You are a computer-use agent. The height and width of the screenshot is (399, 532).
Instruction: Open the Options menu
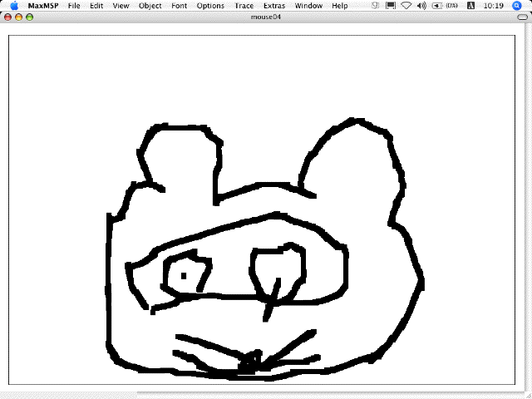(210, 6)
